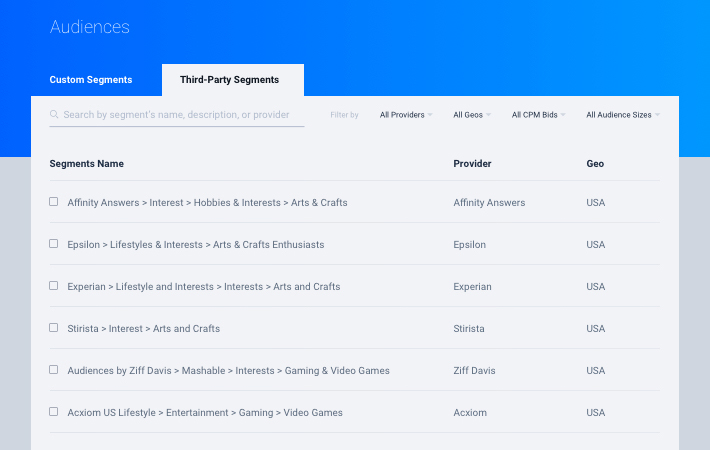Click the 'Stirista' provider cell
Image resolution: width=710 pixels, height=450 pixels.
469,329
